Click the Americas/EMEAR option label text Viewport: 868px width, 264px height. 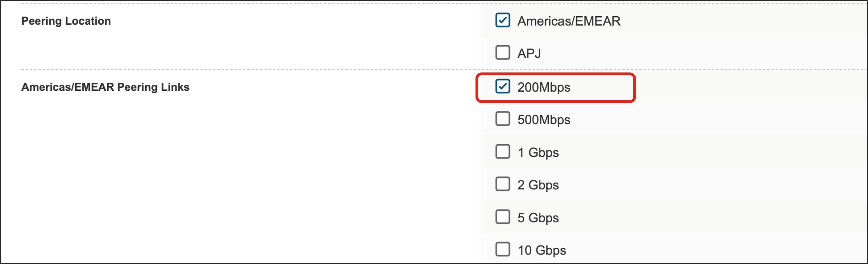569,21
